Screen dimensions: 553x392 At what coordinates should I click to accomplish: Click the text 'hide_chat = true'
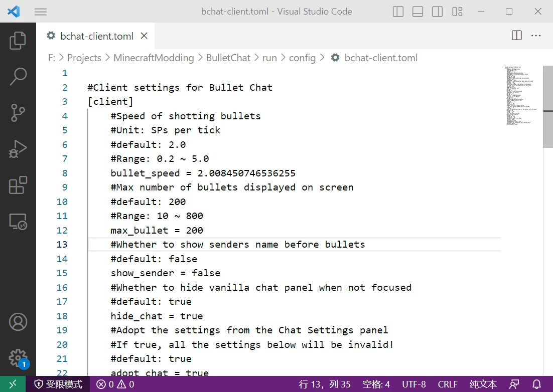point(157,316)
